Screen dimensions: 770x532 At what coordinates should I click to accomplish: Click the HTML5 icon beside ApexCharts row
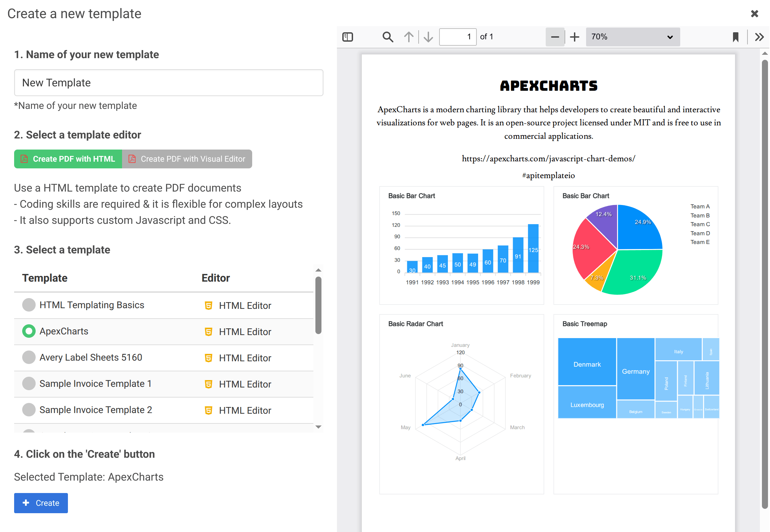coord(208,332)
